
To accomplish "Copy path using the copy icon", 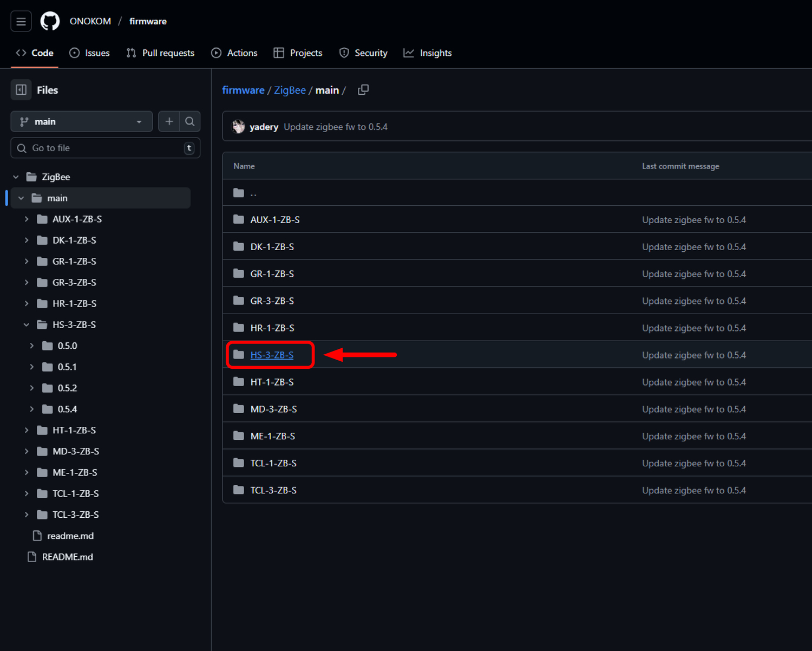I will [x=363, y=90].
